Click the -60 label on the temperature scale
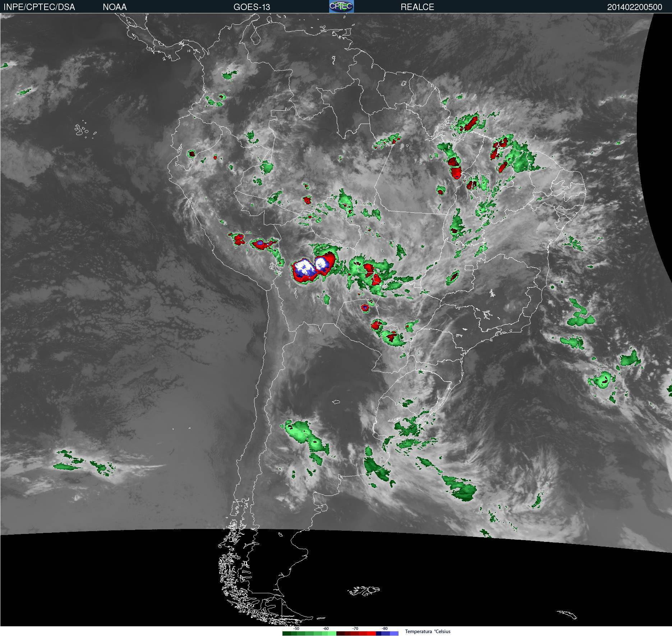The image size is (672, 636). click(326, 628)
